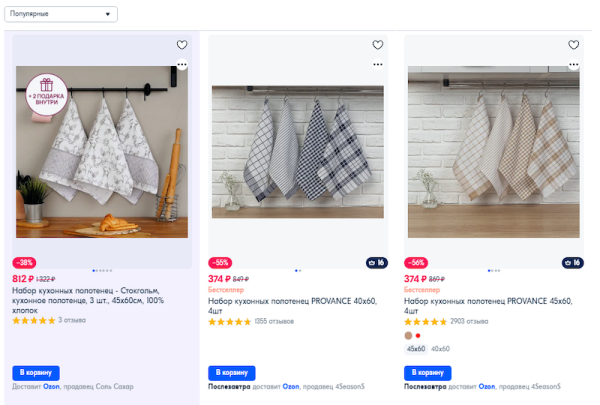
Task: Add Stockholm towel set to cart
Action: [x=36, y=372]
